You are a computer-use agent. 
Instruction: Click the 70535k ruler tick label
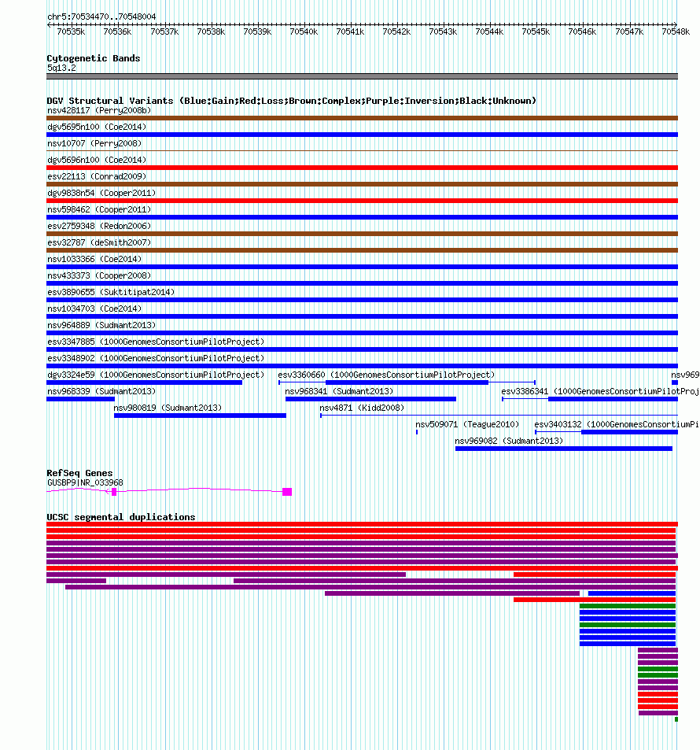tap(71, 31)
